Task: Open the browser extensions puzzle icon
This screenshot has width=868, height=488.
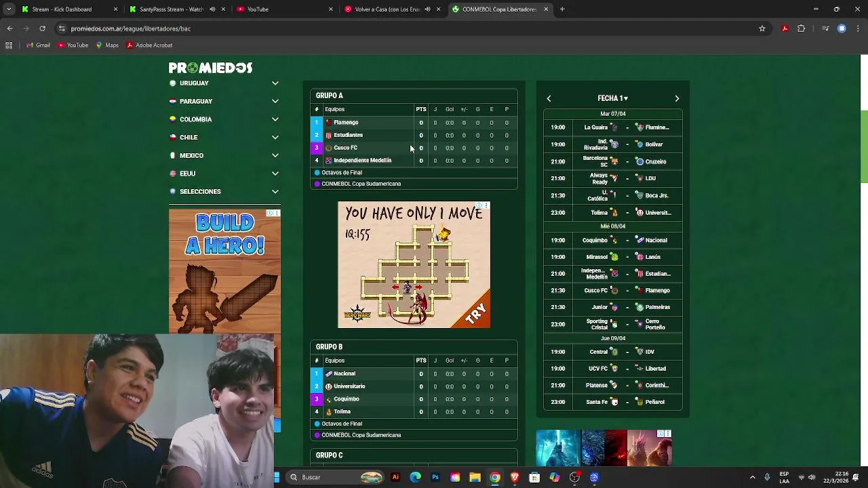Action: 802,28
